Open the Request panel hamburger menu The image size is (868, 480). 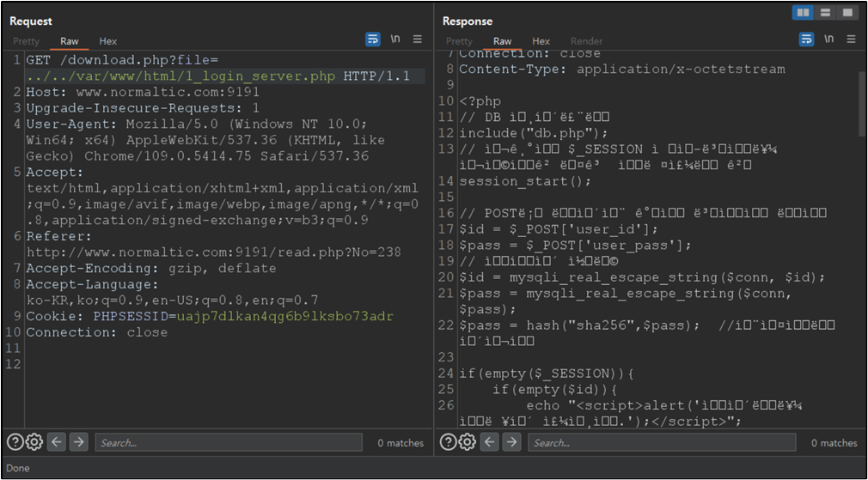click(418, 39)
